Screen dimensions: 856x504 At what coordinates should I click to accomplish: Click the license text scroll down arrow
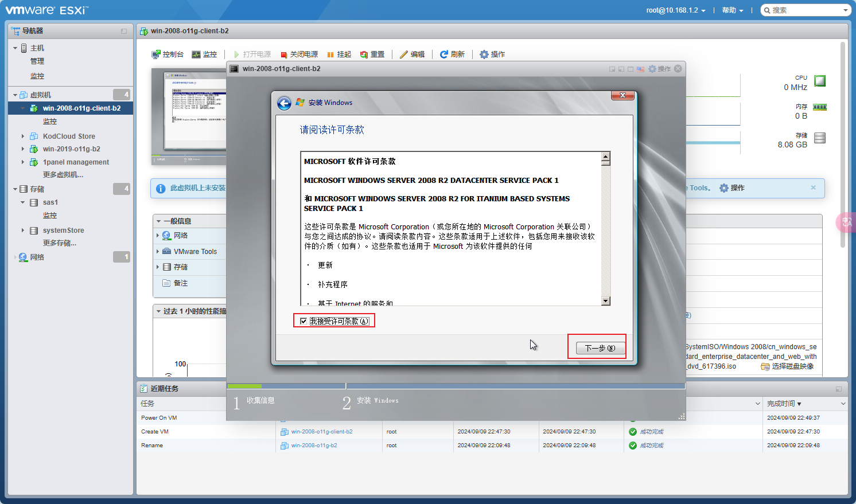(606, 301)
